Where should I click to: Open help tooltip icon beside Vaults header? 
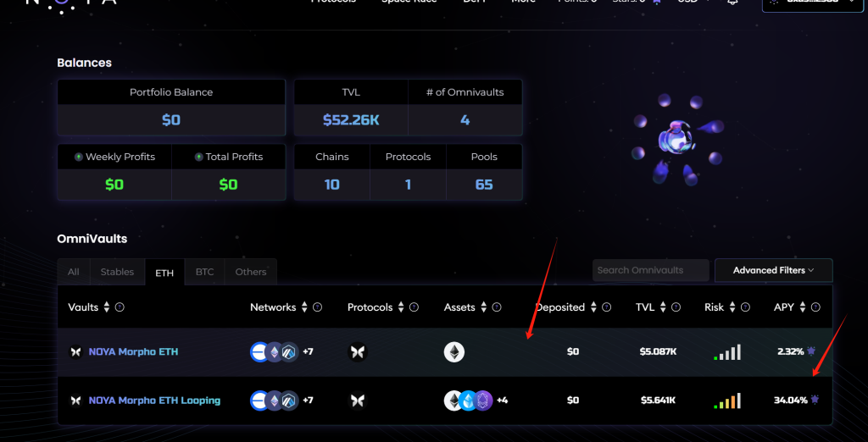(120, 307)
